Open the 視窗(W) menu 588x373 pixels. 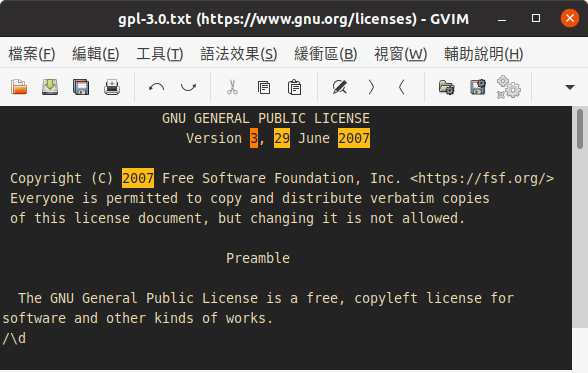(x=400, y=54)
